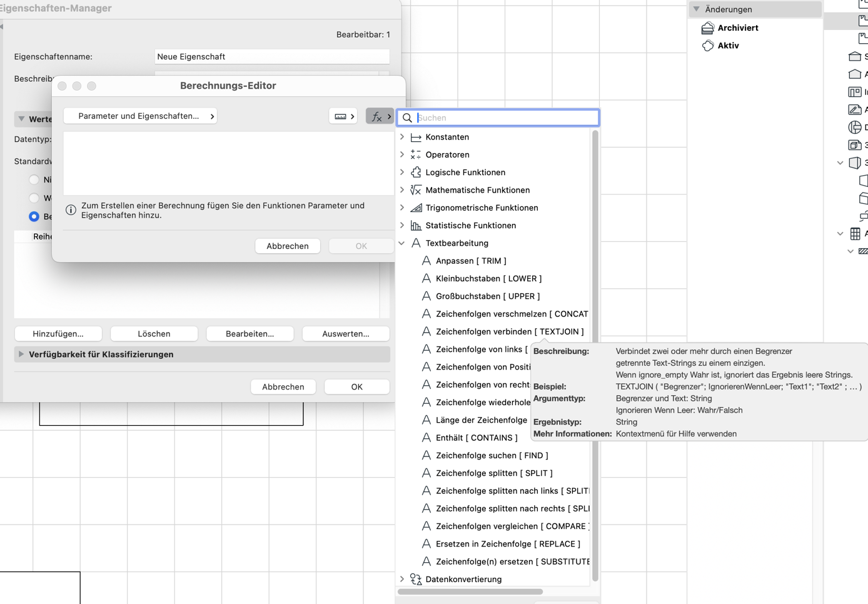This screenshot has width=868, height=604.
Task: Click the icon beside Anpassen [ TRIM ]
Action: 426,261
